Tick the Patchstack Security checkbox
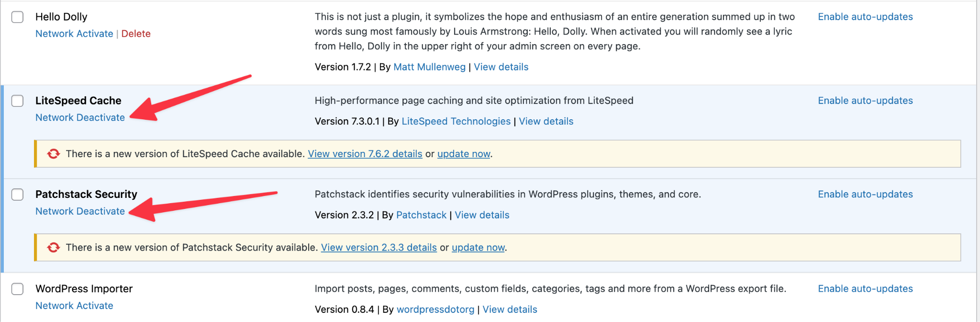The image size is (980, 322). click(x=18, y=195)
